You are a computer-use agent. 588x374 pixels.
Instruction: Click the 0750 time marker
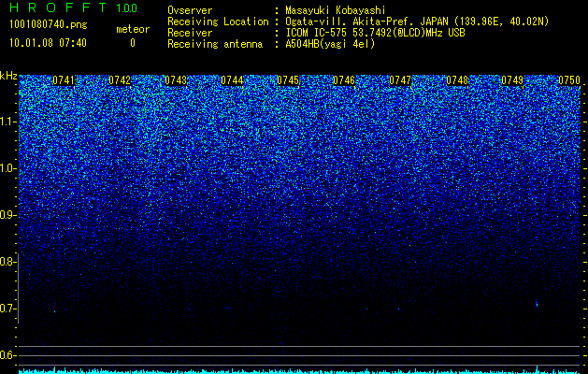point(569,80)
